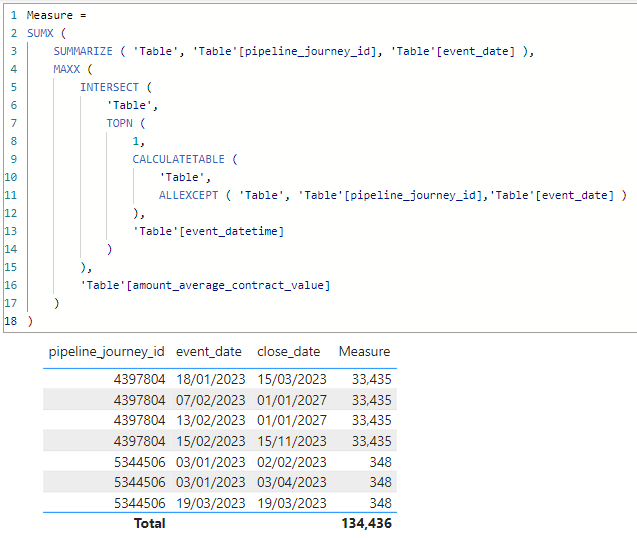637x538 pixels.
Task: Click line number 10 in the editor gutter
Action: point(11,177)
